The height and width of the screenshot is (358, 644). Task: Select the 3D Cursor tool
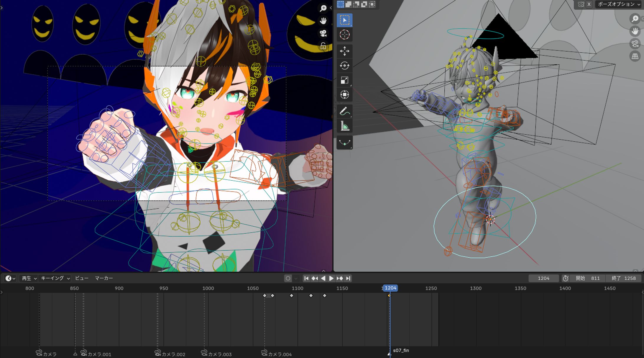344,35
